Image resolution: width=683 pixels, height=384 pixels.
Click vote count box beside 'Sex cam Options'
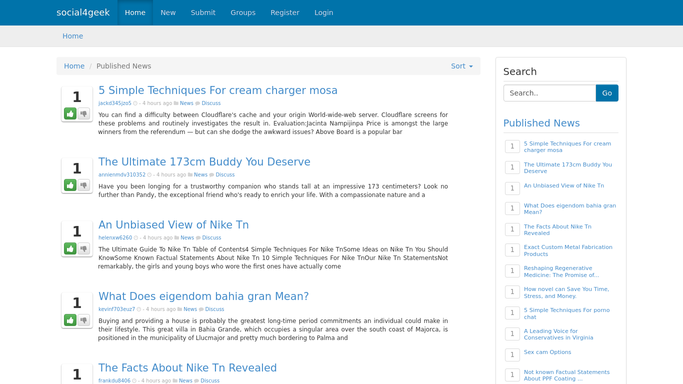click(x=512, y=354)
